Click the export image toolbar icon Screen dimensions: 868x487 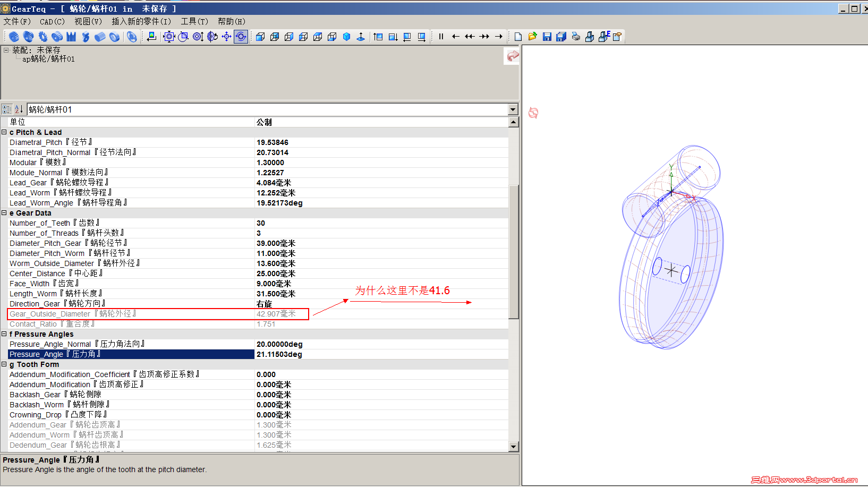(151, 37)
